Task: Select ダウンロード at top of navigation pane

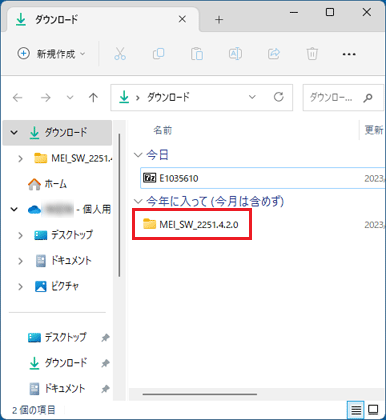Action: coord(58,133)
